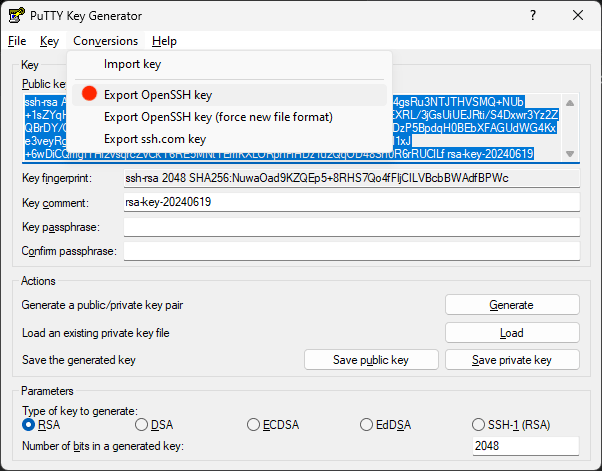Open the Help menu

(x=164, y=41)
